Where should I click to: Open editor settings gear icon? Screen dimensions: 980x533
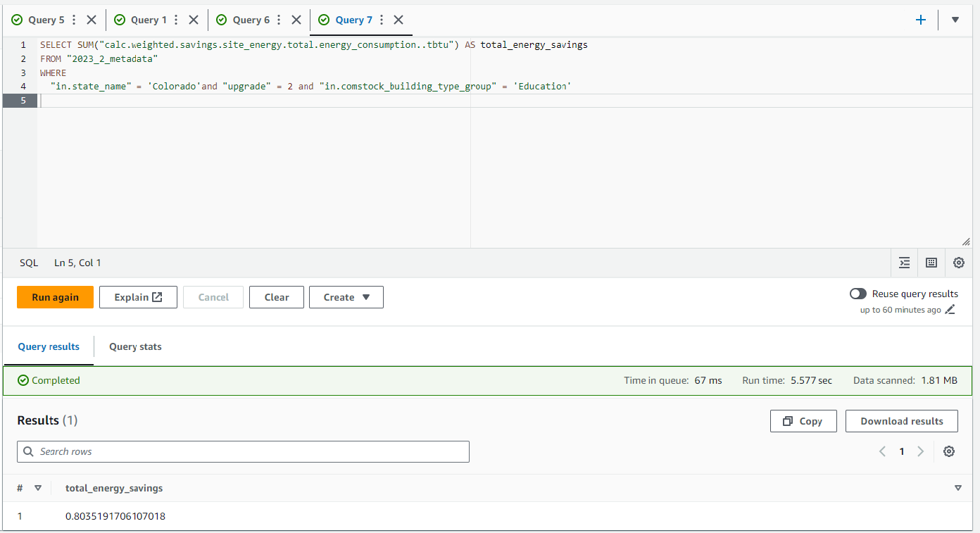point(958,263)
